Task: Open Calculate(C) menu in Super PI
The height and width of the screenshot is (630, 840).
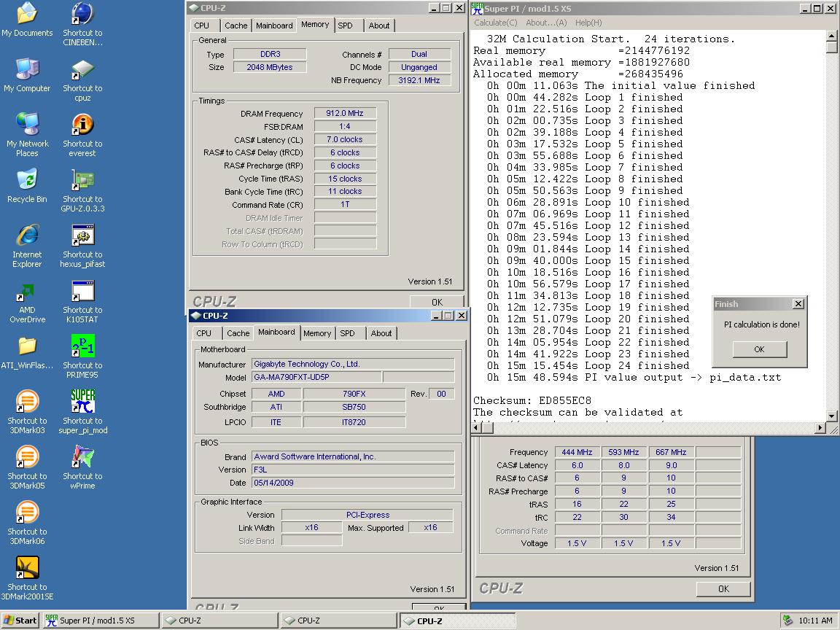Action: (x=496, y=23)
